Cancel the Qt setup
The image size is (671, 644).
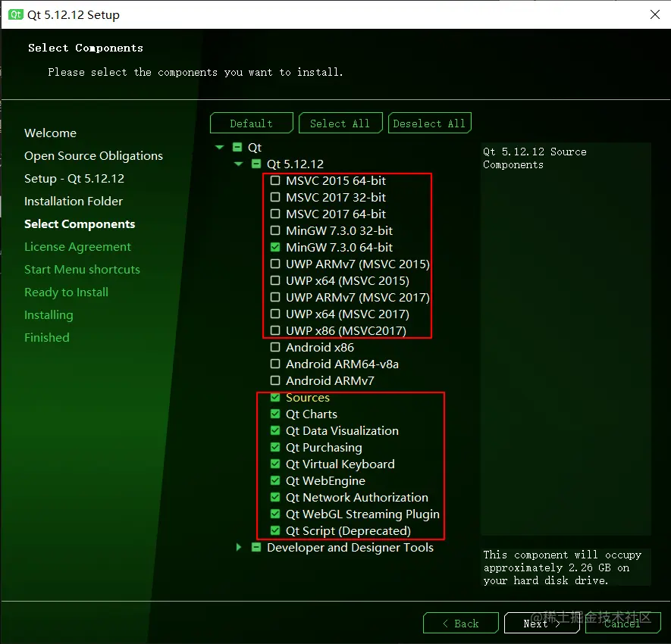(622, 623)
